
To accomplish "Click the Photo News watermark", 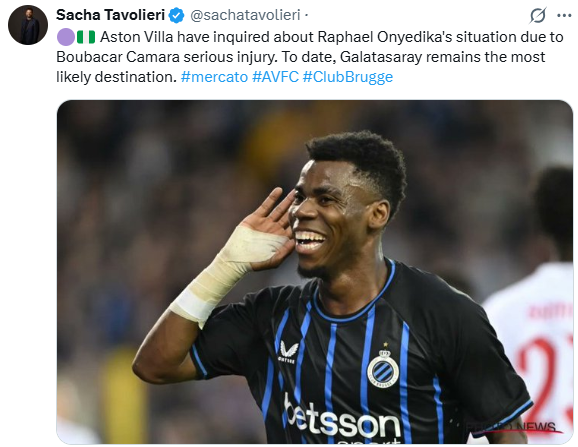I will click(513, 427).
